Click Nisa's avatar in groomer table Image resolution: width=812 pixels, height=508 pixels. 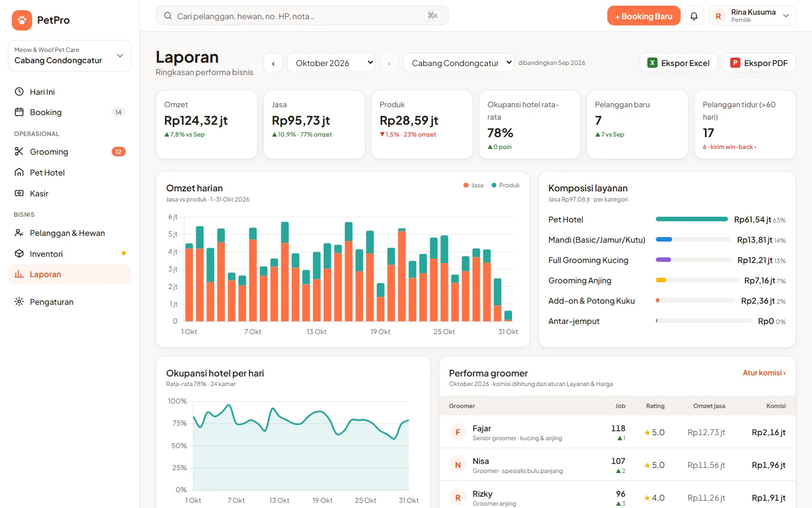click(x=458, y=465)
